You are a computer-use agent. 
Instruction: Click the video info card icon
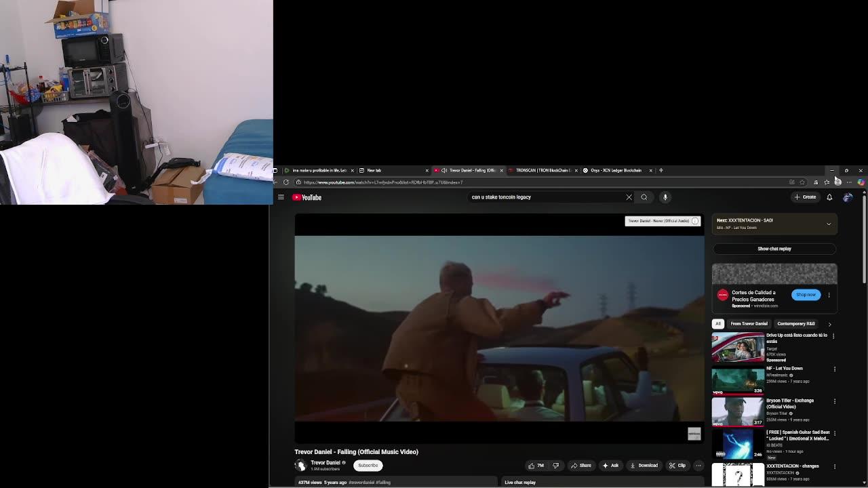coord(695,221)
